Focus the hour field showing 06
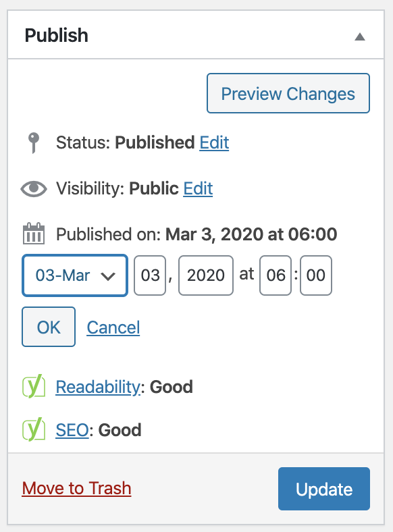Screen dimensions: 393x532 pyautogui.click(x=276, y=275)
